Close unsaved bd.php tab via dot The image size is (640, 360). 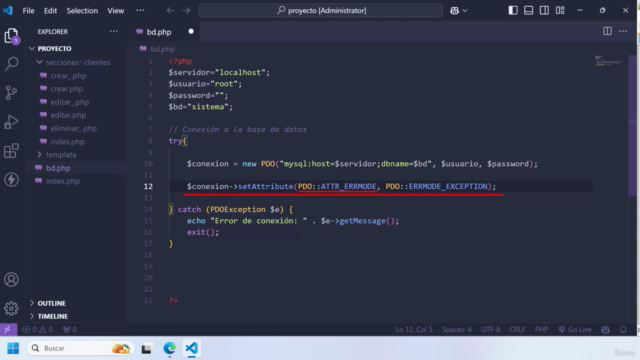[191, 31]
